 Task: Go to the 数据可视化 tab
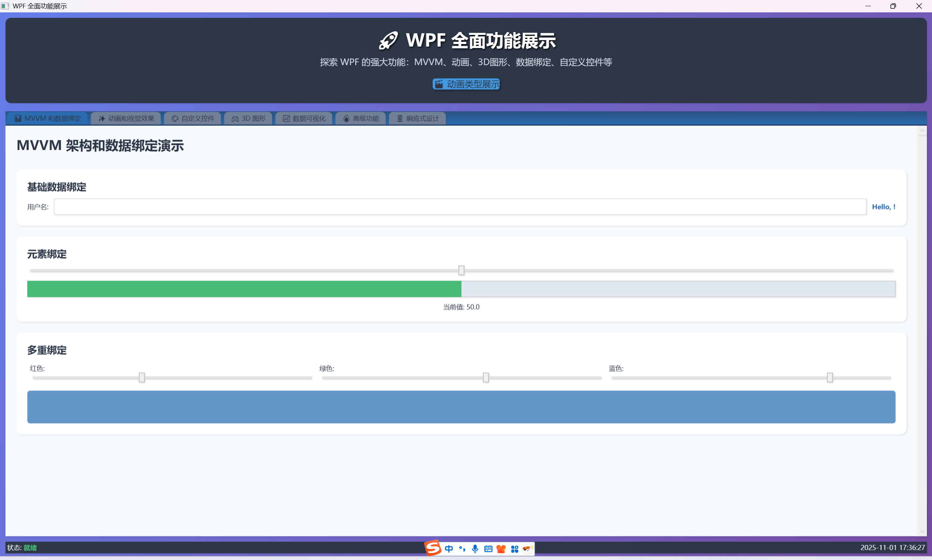click(x=304, y=119)
